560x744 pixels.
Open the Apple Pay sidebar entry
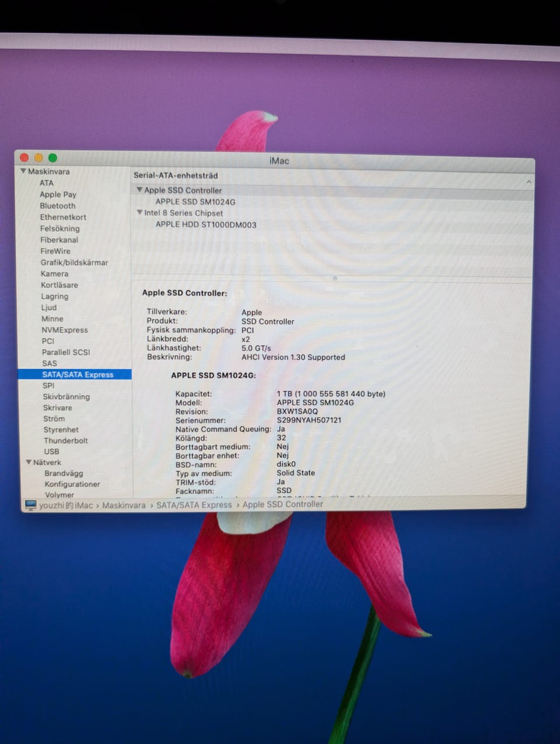(x=58, y=194)
